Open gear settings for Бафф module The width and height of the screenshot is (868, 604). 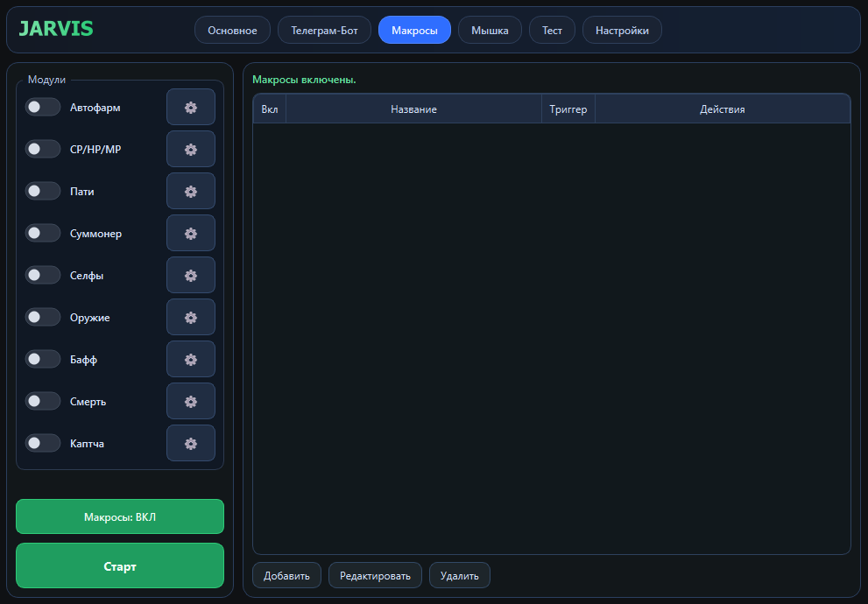click(x=191, y=360)
